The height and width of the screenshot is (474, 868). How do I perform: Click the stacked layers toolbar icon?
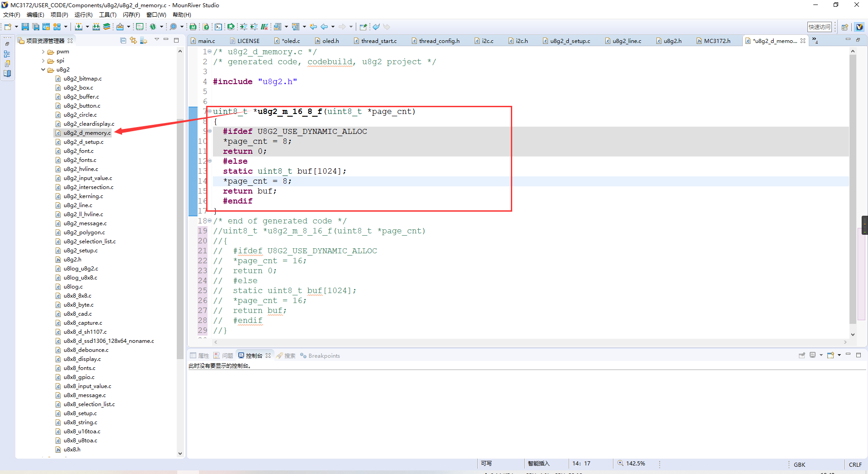[107, 27]
